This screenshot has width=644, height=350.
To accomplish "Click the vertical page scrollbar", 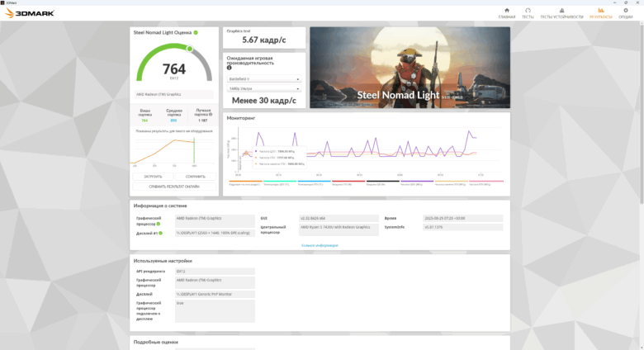I will pyautogui.click(x=642, y=111).
